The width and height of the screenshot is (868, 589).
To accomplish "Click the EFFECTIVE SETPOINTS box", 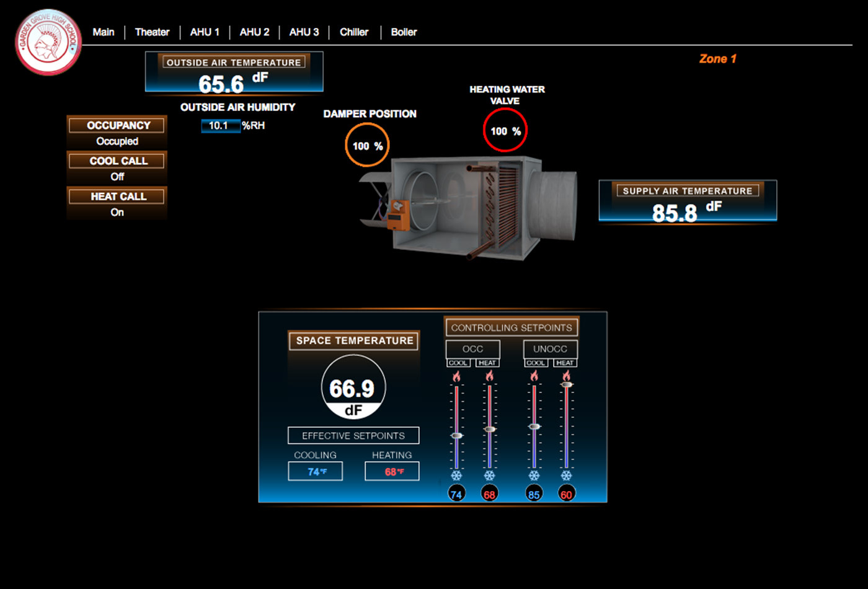I will tap(353, 435).
